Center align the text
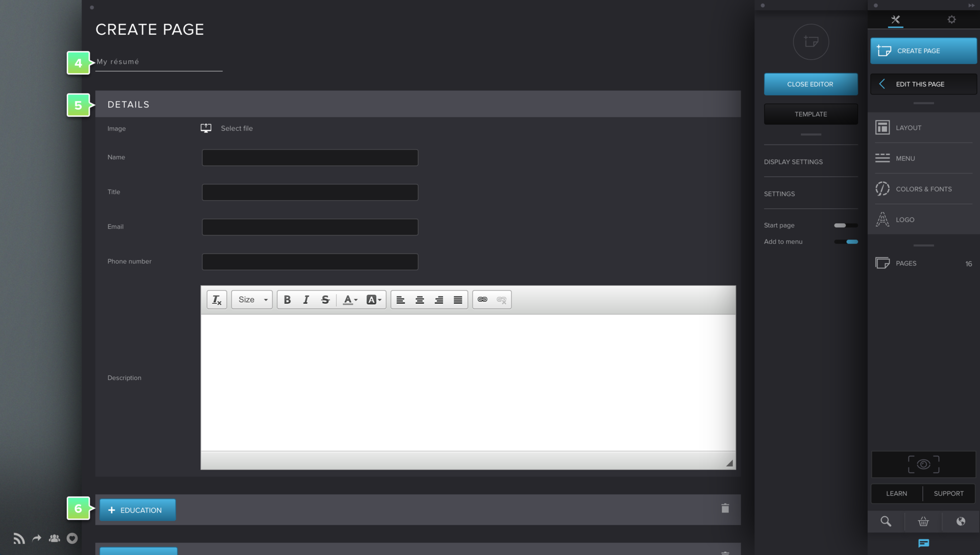Screen dimensions: 980x555 click(x=420, y=300)
